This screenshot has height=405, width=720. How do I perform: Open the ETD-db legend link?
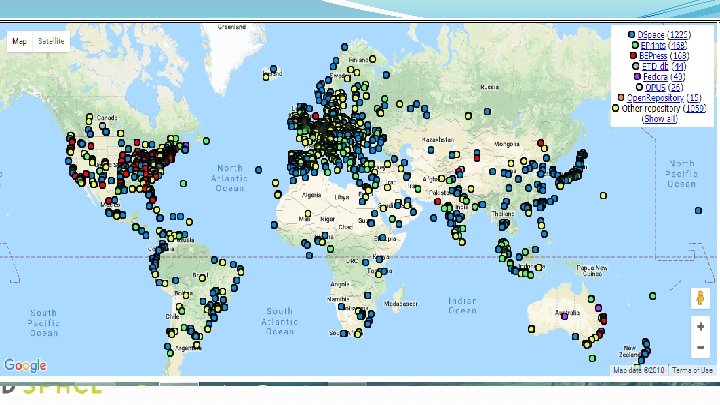point(654,66)
